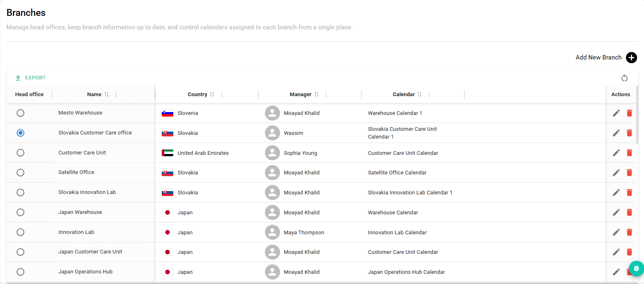This screenshot has height=284, width=644.
Task: Delete the Slovakia Customer Care office branch
Action: click(x=629, y=133)
